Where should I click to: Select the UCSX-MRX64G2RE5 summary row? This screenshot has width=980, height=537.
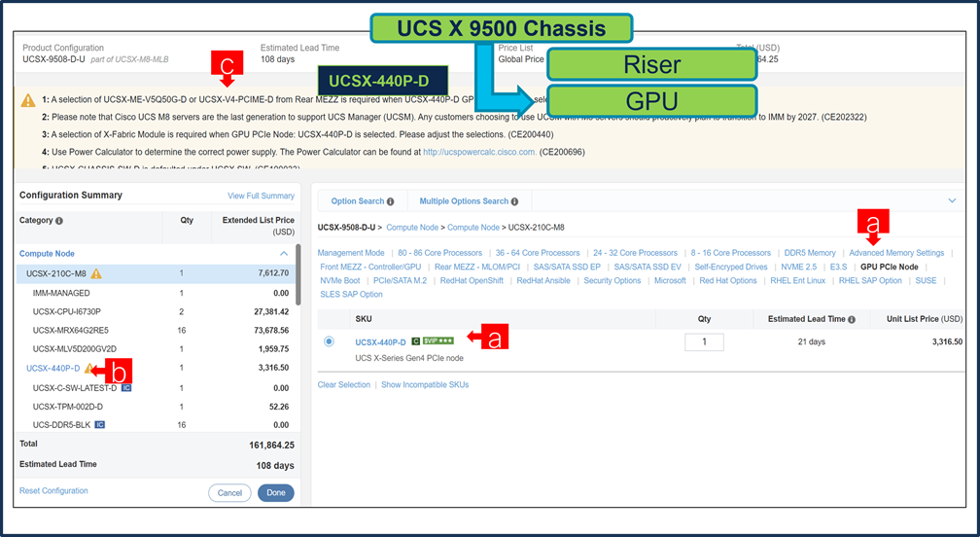(x=156, y=331)
